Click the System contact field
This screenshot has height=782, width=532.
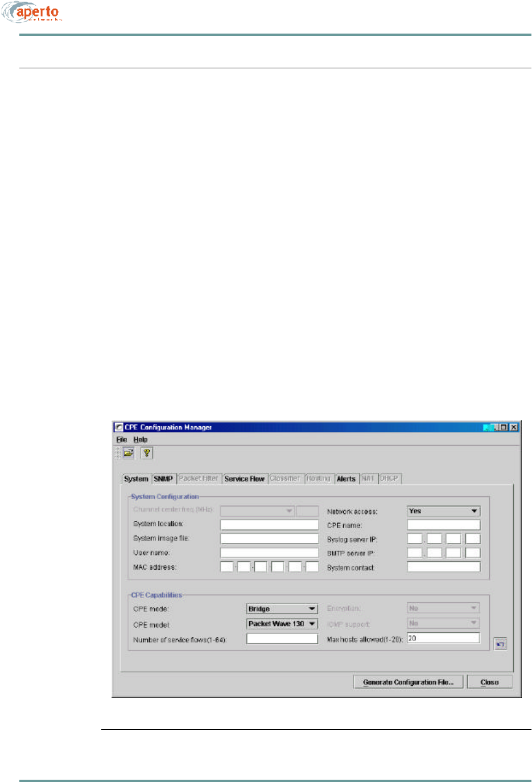(444, 567)
